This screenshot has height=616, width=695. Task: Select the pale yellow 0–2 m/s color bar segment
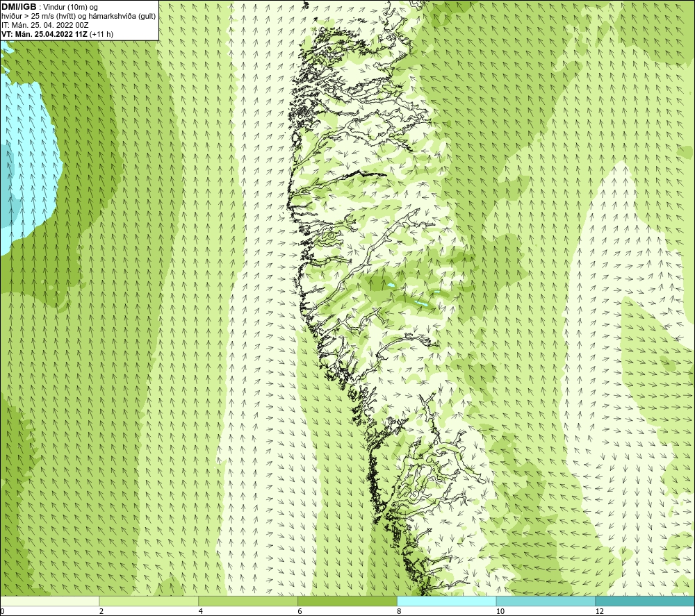(x=49, y=601)
